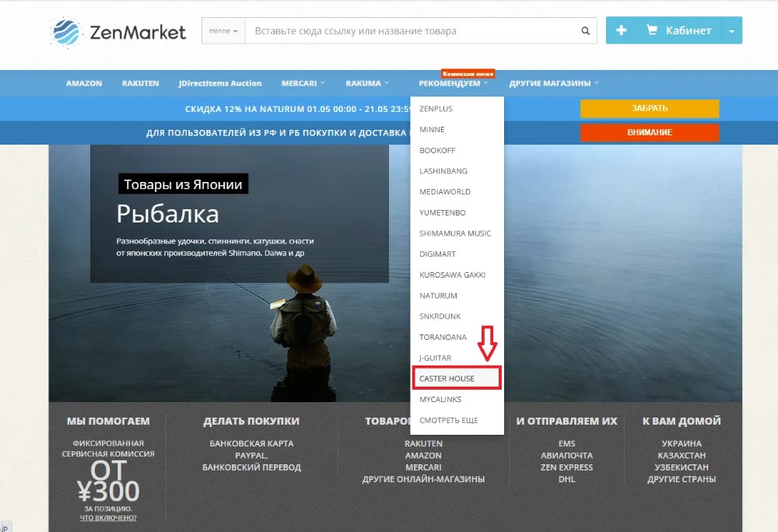Select MEDIAWORLD from the dropdown
This screenshot has width=778, height=532.
coord(457,192)
